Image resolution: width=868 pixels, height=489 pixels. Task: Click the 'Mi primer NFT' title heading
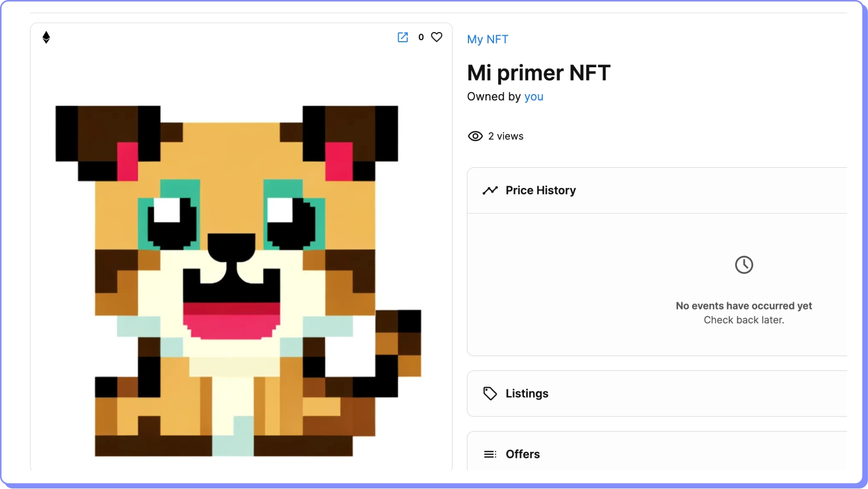point(538,73)
